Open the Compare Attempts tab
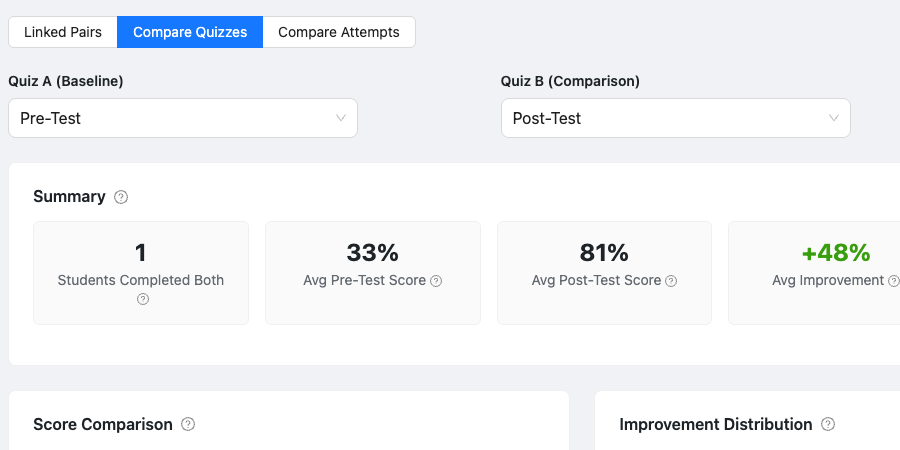This screenshot has width=900, height=450. pyautogui.click(x=339, y=32)
